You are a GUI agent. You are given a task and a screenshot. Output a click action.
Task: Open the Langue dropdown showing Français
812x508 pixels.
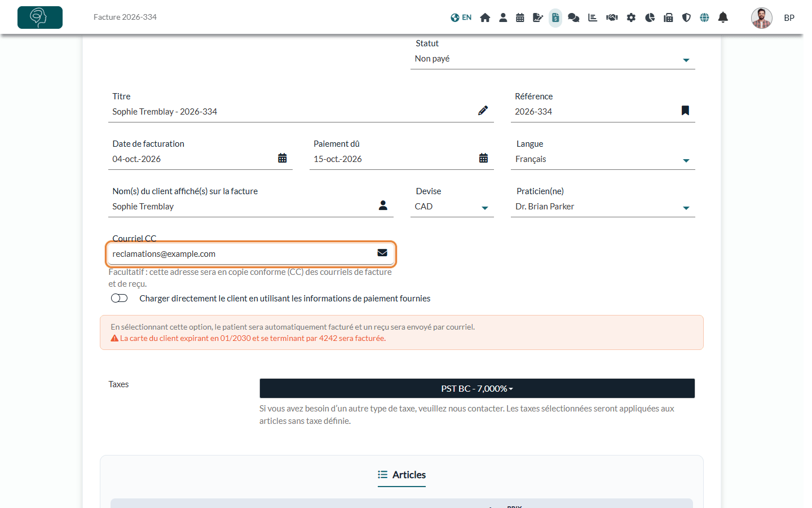[603, 159]
